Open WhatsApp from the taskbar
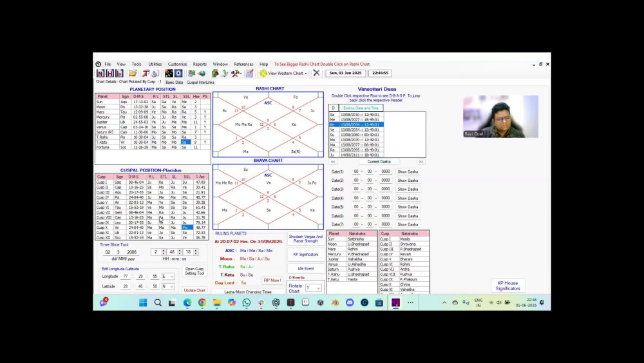This screenshot has height=363, width=644. (247, 302)
